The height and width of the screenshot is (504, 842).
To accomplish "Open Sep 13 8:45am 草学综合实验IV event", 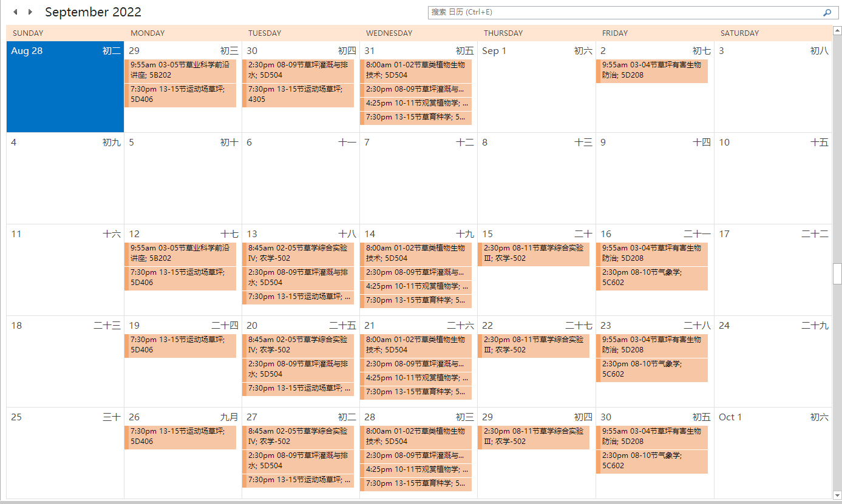I will (298, 254).
